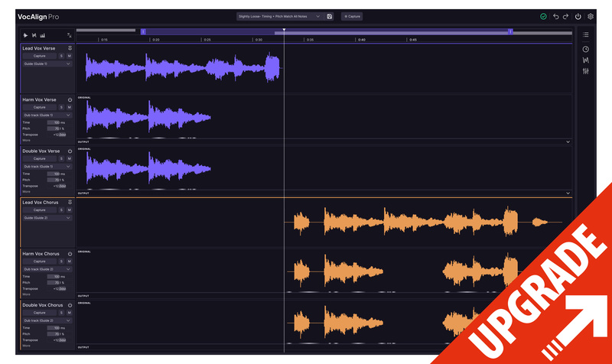Image resolution: width=612 pixels, height=364 pixels.
Task: Mute the Double Vox Verse track
Action: point(69,159)
